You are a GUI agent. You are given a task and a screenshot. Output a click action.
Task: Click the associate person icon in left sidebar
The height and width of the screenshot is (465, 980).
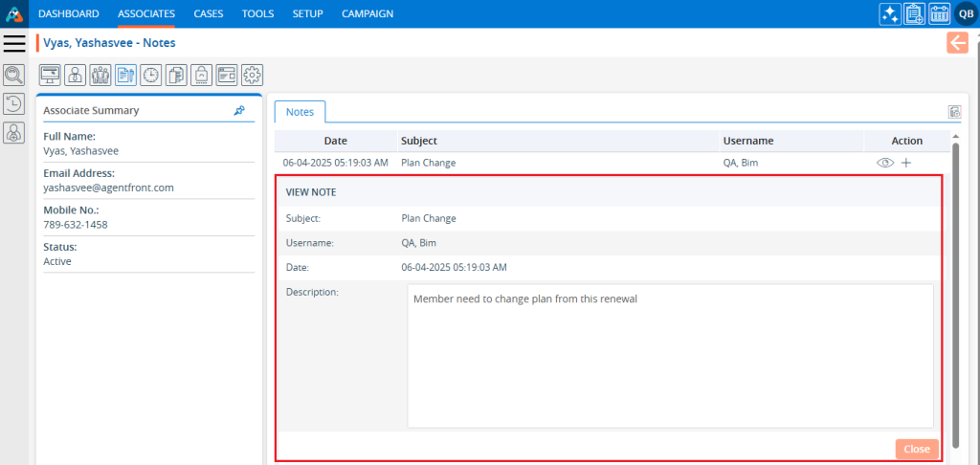click(x=13, y=134)
